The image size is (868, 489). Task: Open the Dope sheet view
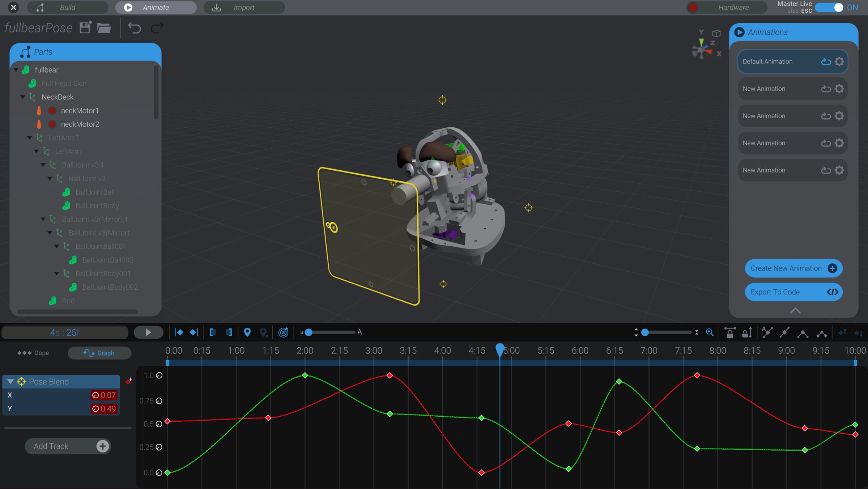coord(32,353)
